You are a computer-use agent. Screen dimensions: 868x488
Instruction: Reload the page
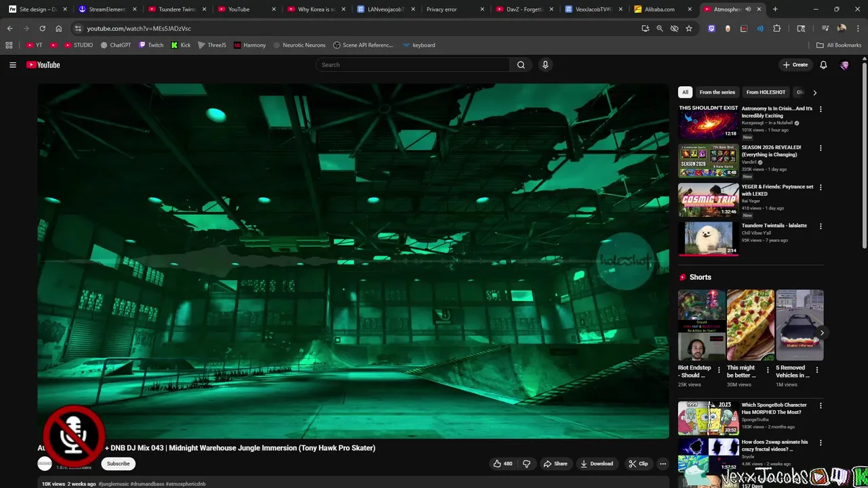coord(42,28)
